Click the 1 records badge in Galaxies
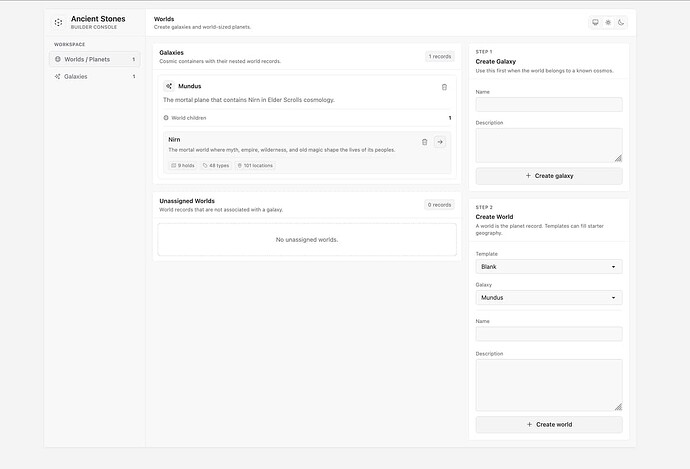 (x=440, y=56)
